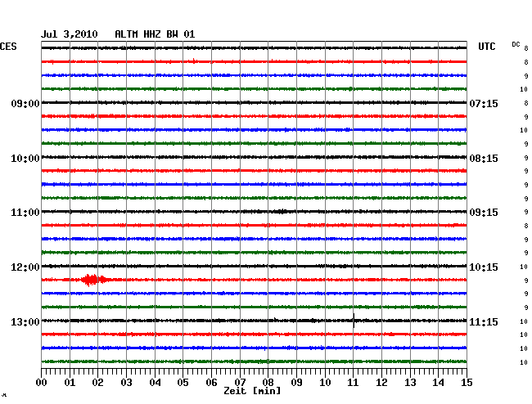Click the 'UTC' column header
This screenshot has height=404, width=532.
[486, 47]
